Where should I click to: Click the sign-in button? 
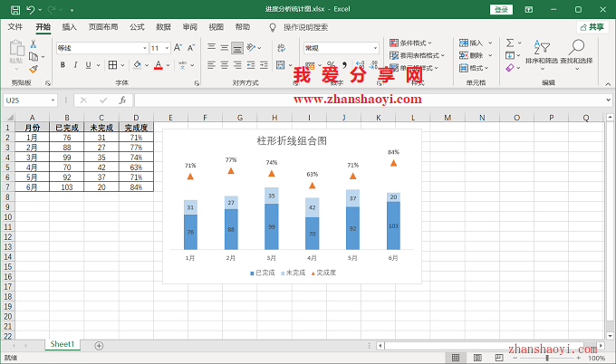[501, 10]
